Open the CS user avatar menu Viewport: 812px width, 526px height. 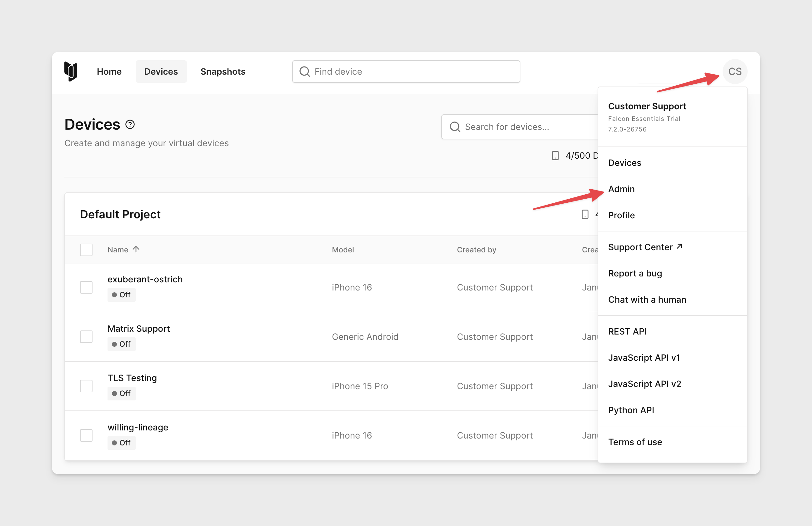tap(735, 72)
